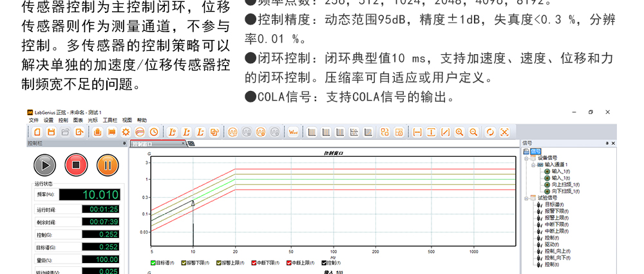Click the New file toolbar icon
This screenshot has height=274, width=644.
37,132
